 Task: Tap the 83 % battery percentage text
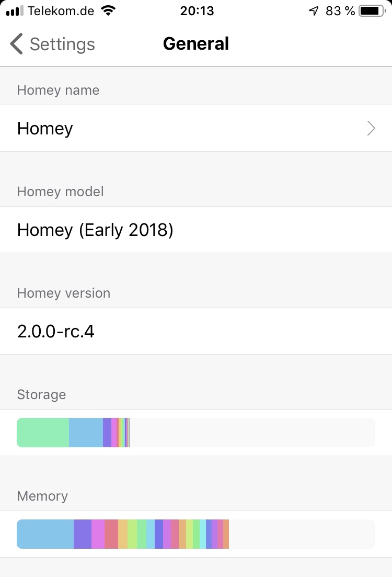click(x=340, y=10)
